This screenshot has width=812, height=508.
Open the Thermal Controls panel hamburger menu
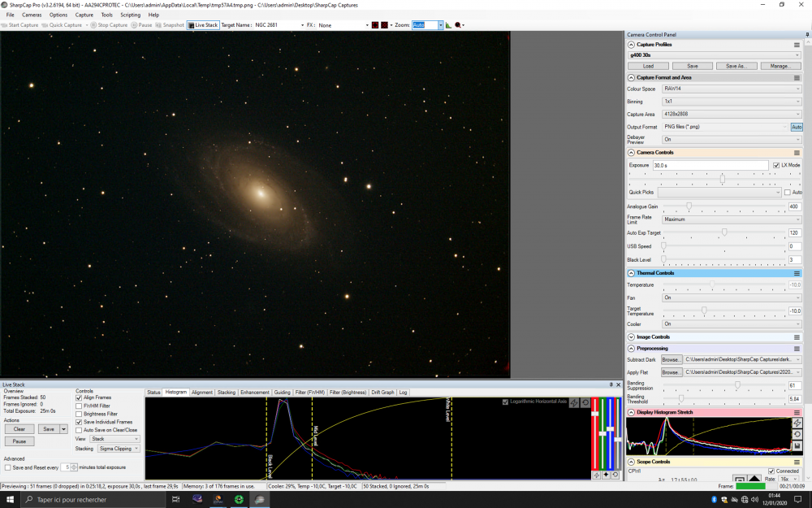click(797, 273)
